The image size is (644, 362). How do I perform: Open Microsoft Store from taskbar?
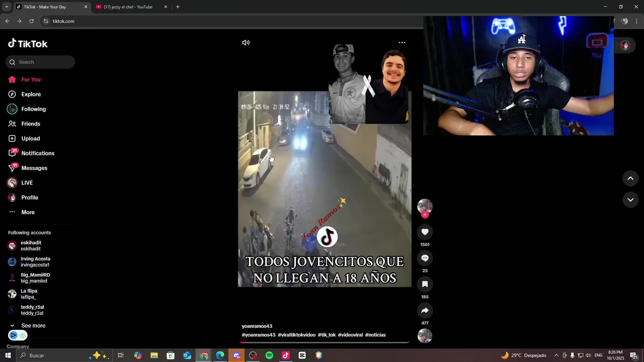tap(171, 355)
